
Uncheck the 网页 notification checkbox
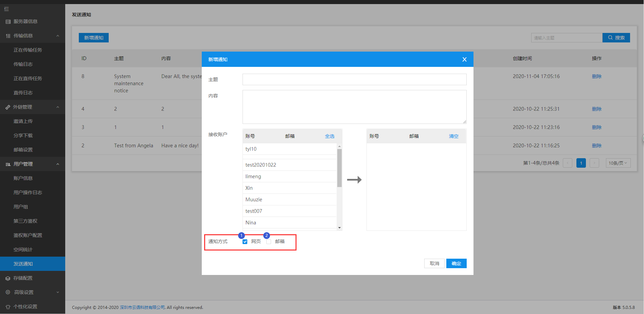(245, 242)
